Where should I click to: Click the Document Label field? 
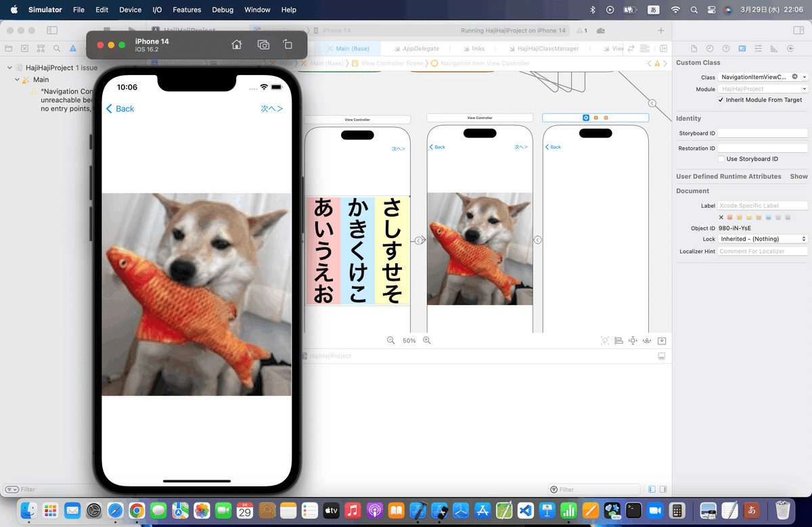[763, 206]
